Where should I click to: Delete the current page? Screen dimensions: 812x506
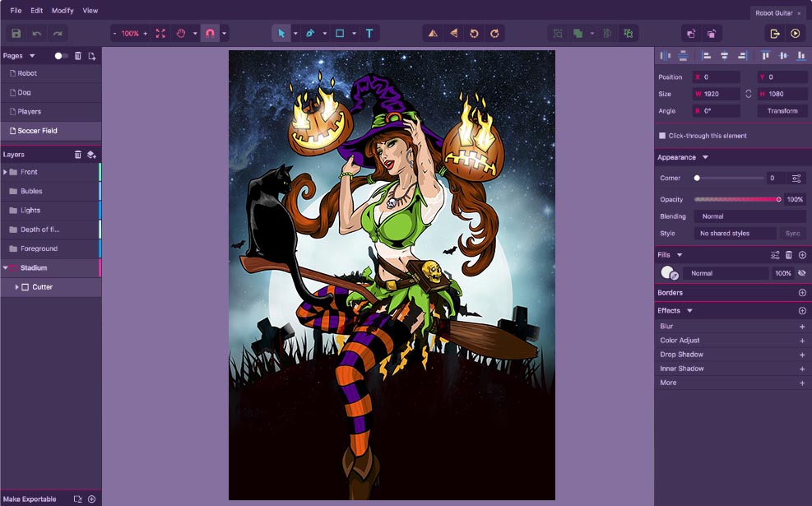pyautogui.click(x=77, y=56)
